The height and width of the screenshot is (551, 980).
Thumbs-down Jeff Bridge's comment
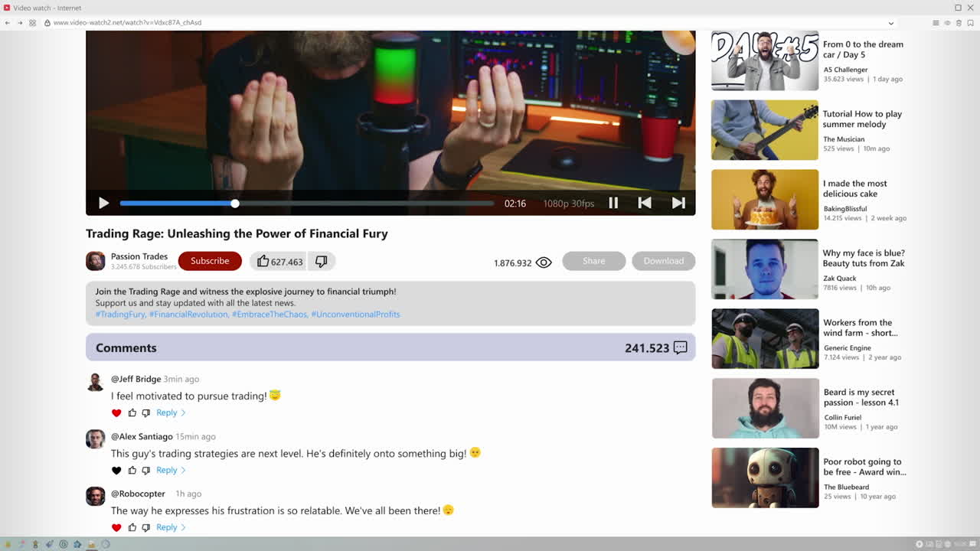[146, 413]
